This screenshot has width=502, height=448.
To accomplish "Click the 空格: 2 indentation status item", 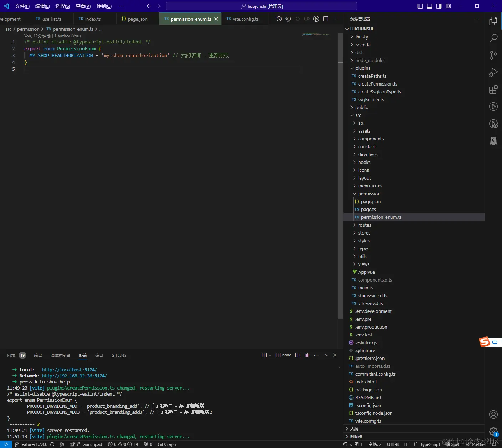I will pos(375,444).
